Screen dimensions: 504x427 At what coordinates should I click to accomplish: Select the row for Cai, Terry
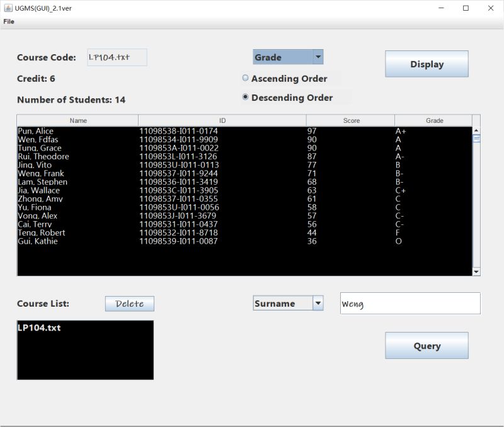point(244,224)
